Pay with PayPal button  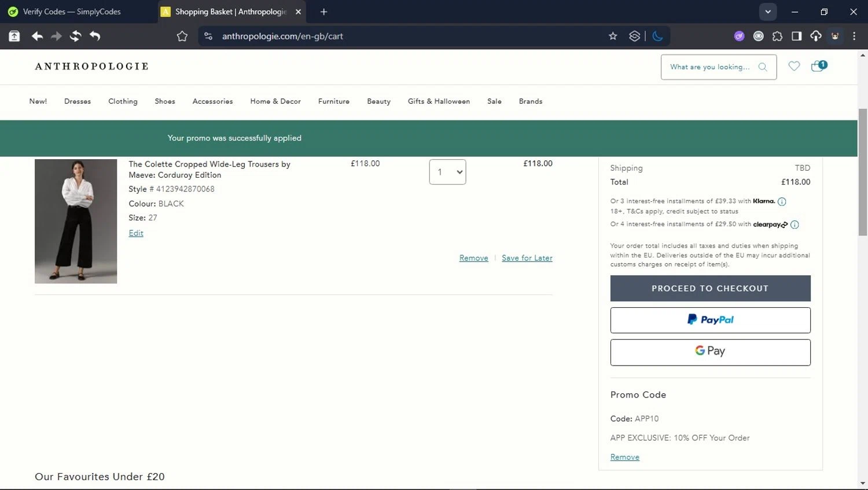(710, 320)
